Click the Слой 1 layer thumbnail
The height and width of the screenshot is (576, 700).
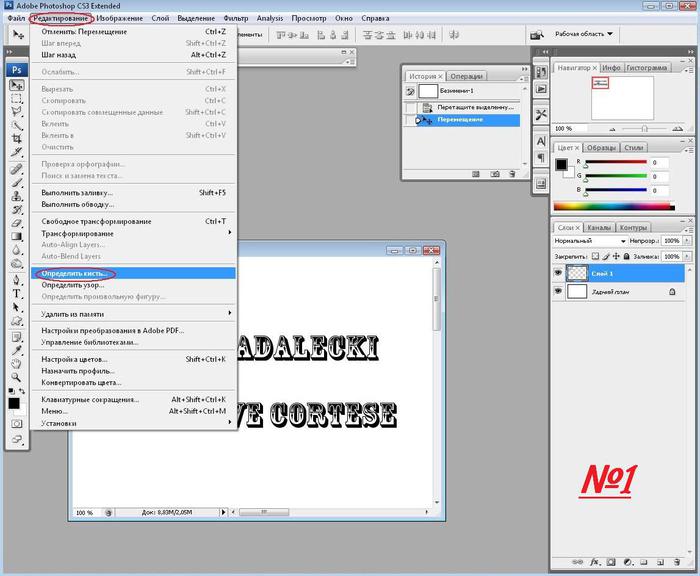[x=576, y=273]
